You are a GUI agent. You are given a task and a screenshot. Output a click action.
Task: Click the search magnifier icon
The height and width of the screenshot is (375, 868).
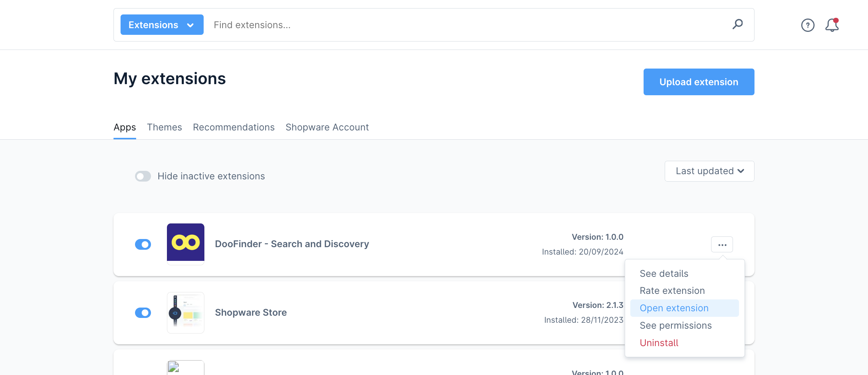(737, 24)
